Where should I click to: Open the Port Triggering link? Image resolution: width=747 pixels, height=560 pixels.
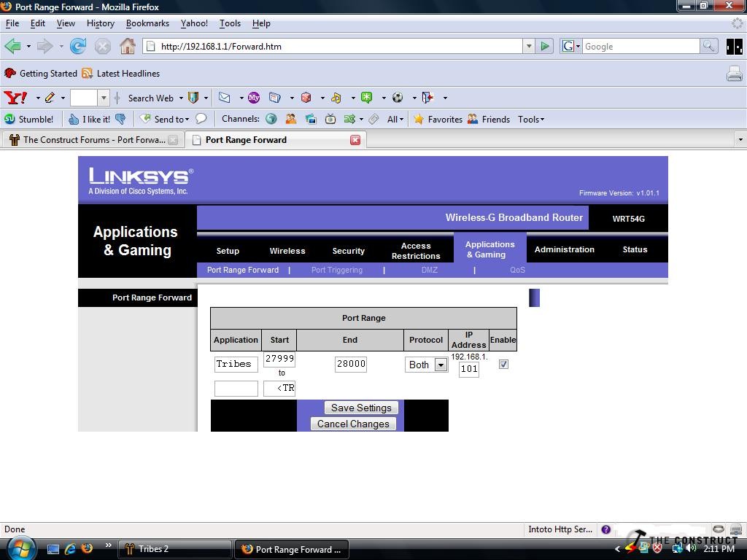(x=337, y=270)
